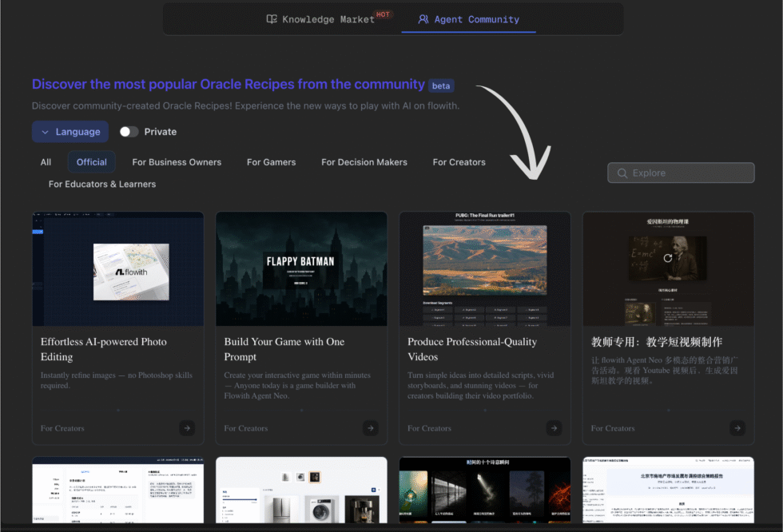Screen dimensions: 783x532
Task: Click the Agent Community people icon
Action: [423, 18]
